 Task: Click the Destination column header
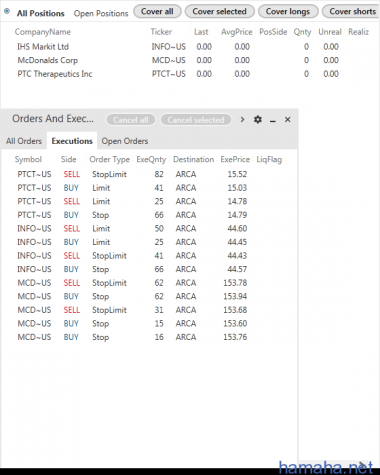pos(194,159)
